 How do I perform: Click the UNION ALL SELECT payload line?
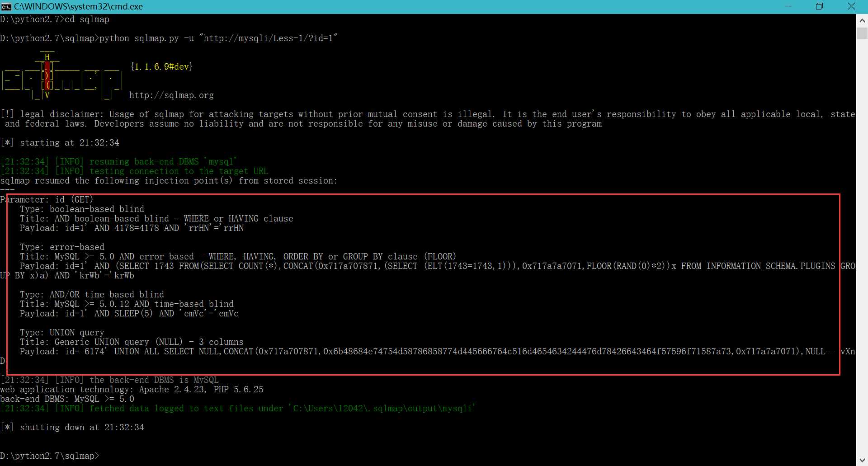click(428, 356)
